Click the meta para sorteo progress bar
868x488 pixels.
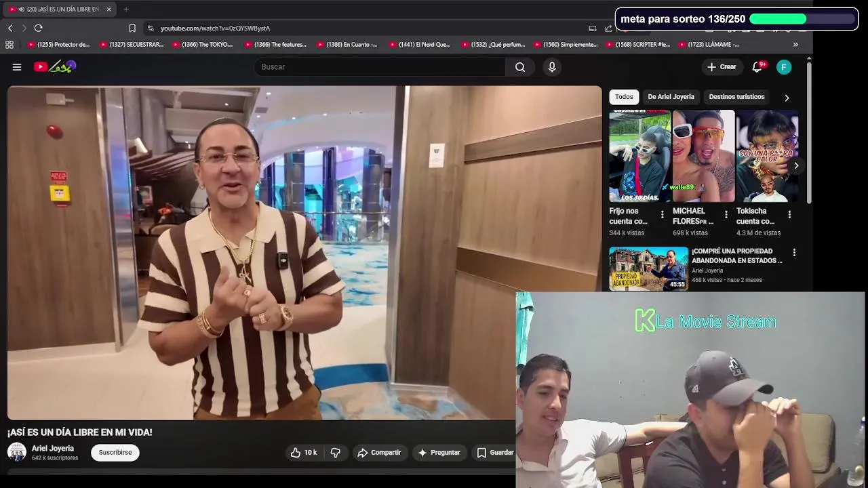tap(802, 19)
